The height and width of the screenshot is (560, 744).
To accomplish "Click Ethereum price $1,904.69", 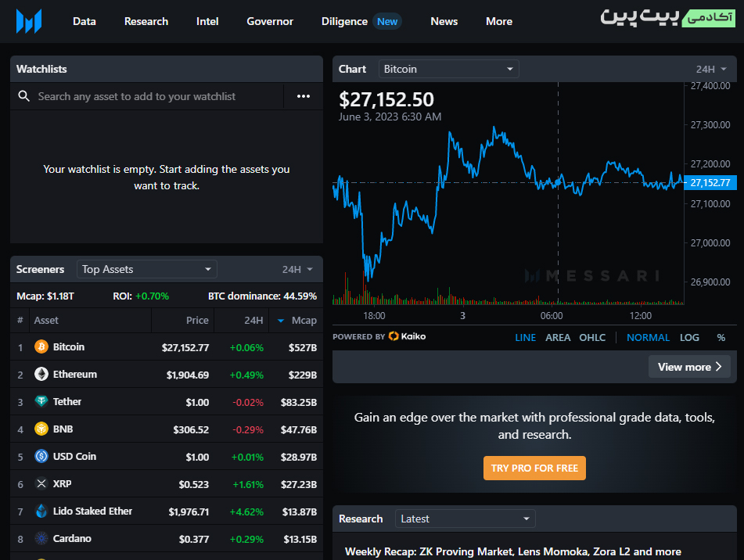I will coord(188,375).
